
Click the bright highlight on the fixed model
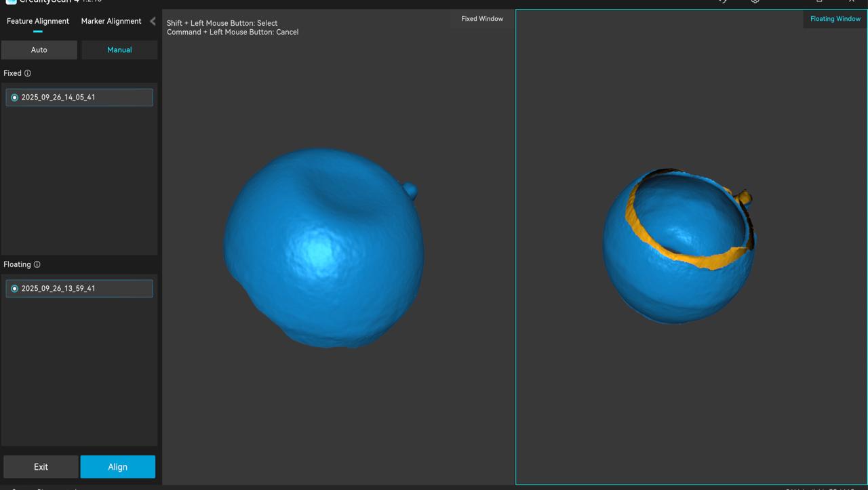pos(317,251)
